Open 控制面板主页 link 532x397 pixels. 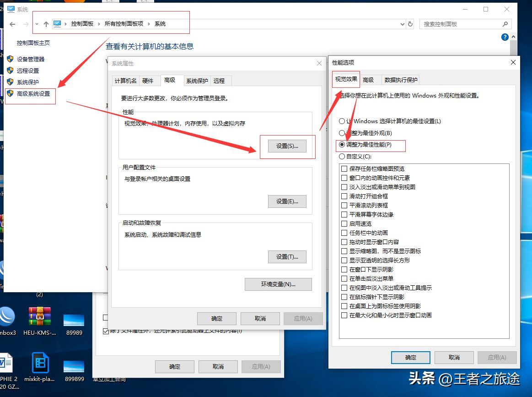(33, 43)
